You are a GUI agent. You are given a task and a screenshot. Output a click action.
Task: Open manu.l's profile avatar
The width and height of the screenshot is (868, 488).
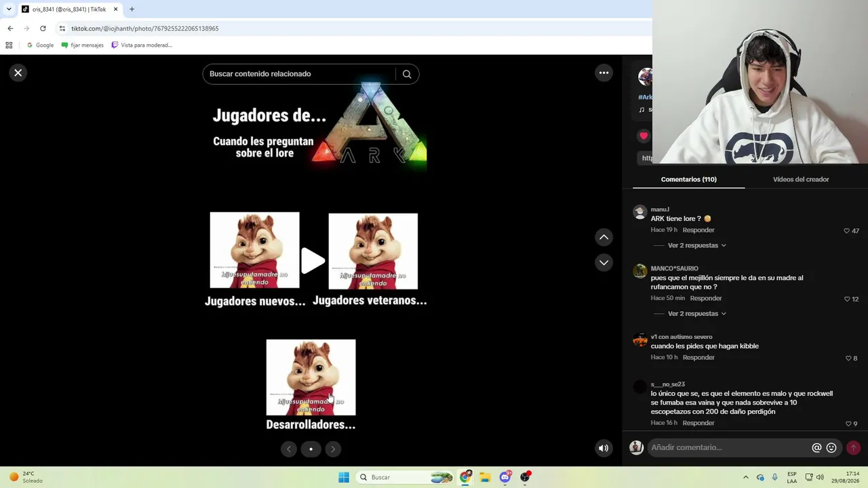tap(639, 212)
